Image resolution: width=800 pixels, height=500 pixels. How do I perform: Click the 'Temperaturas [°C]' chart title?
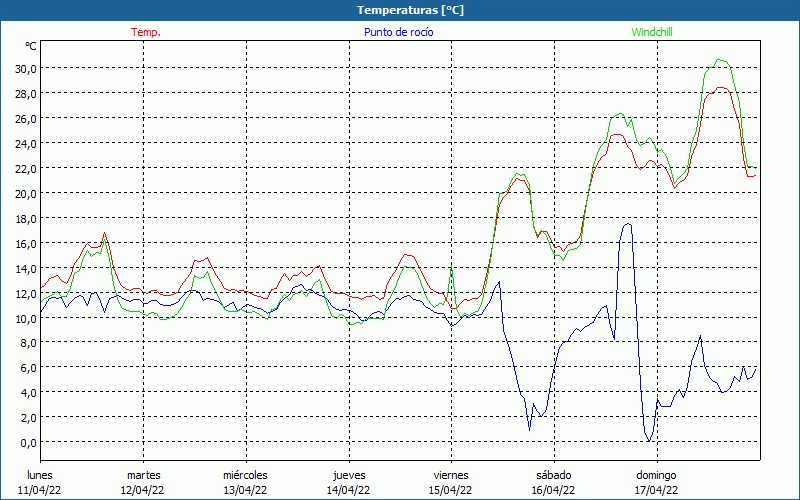(410, 10)
